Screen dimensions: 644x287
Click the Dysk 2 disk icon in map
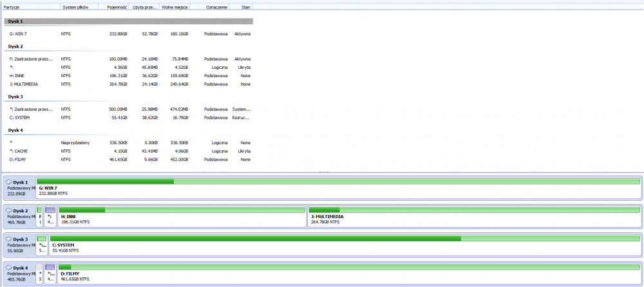tap(9, 210)
